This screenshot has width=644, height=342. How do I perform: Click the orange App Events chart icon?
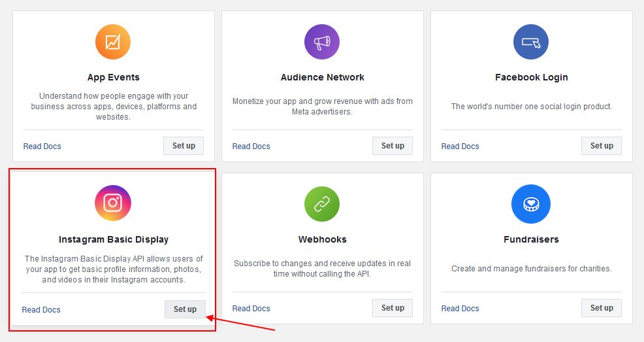tap(113, 42)
